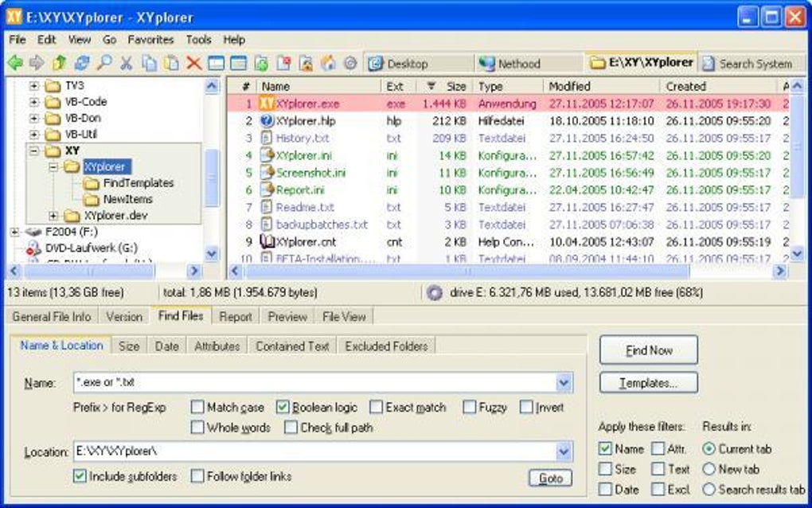Select Search results tab option
The width and height of the screenshot is (812, 508).
[x=709, y=490]
